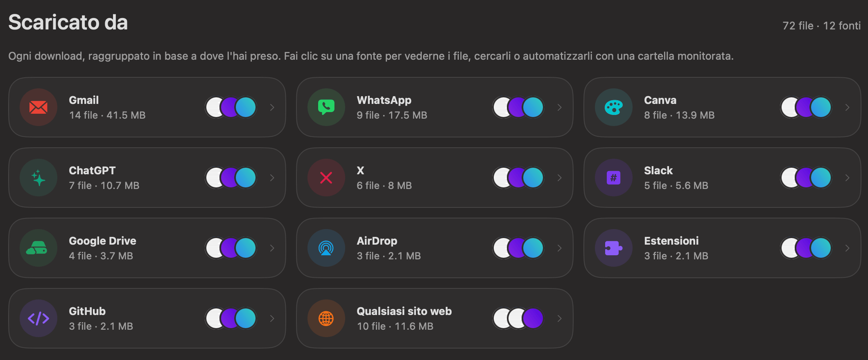Viewport: 868px width, 360px height.
Task: Expand Gmail source with its chevron
Action: [272, 107]
